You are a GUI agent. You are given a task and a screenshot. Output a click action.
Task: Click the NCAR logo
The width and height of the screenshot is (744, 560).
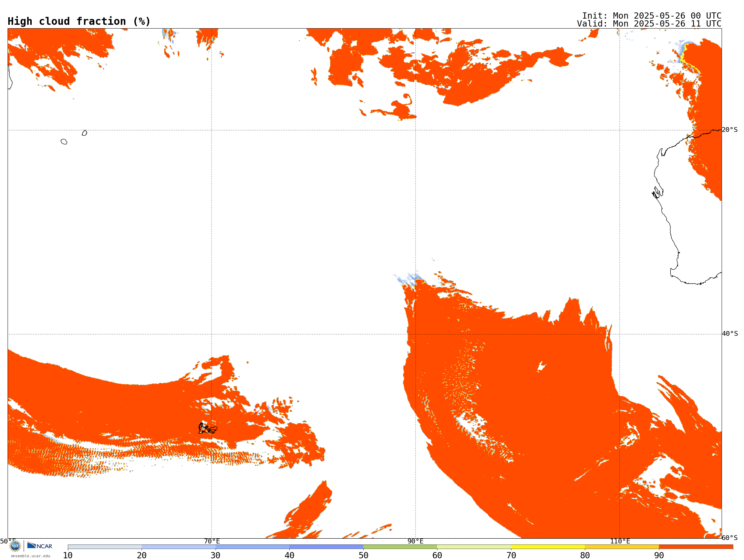(x=40, y=546)
